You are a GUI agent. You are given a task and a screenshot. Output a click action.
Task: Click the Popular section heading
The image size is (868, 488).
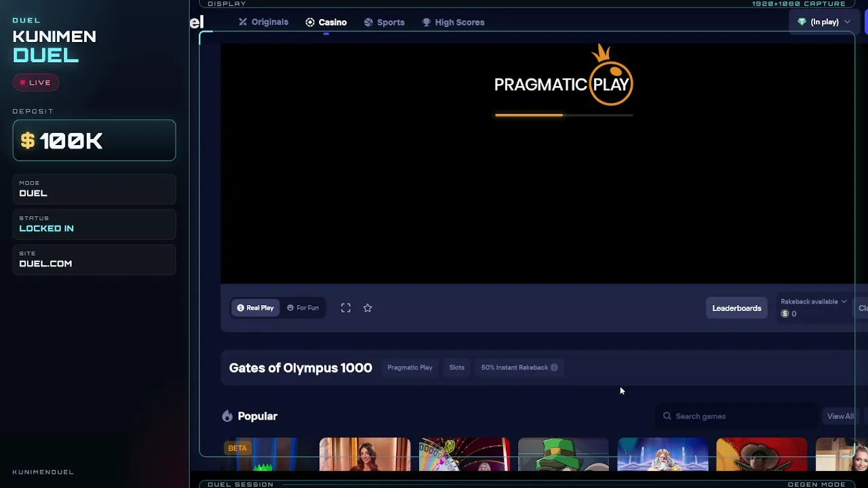coord(258,416)
